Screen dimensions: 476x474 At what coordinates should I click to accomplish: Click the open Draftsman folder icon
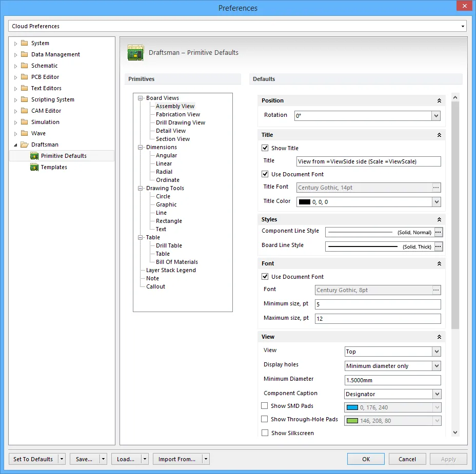(x=24, y=145)
